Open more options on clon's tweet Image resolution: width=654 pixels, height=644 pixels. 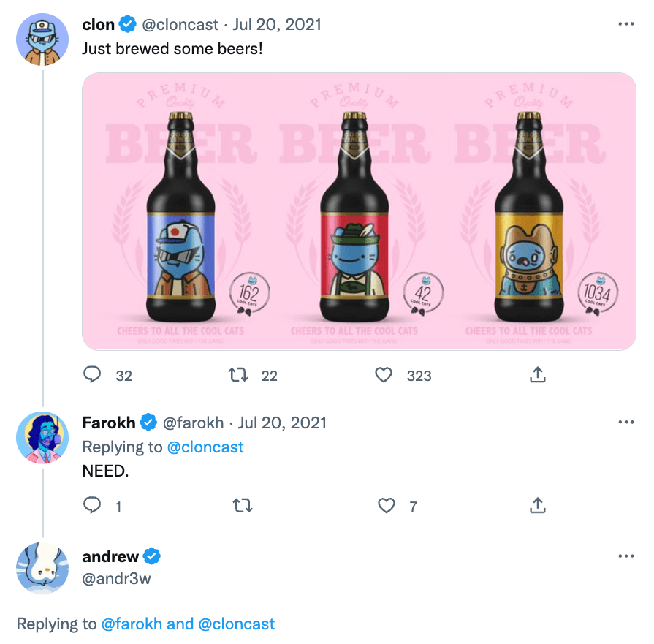626,24
